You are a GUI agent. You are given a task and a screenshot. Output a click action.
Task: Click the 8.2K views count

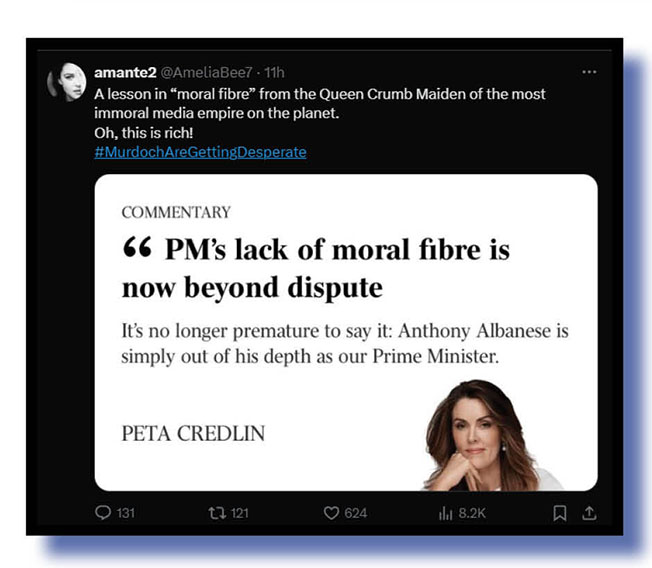[x=472, y=513]
